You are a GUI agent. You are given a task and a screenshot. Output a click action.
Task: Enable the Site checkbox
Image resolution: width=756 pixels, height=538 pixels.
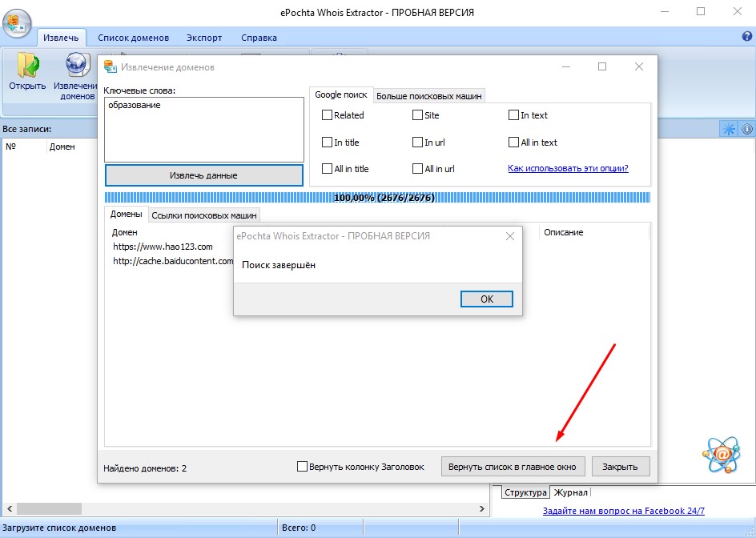pos(417,114)
